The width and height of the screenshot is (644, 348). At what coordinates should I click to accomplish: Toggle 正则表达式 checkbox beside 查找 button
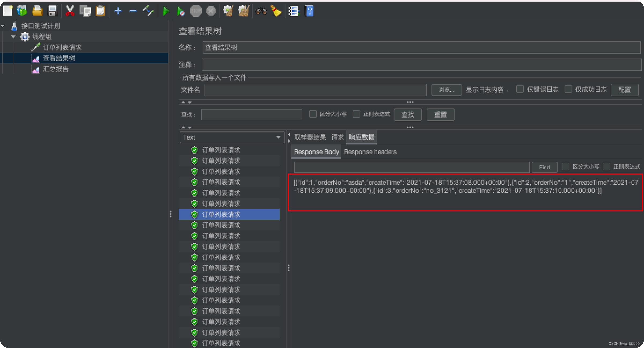(x=356, y=114)
